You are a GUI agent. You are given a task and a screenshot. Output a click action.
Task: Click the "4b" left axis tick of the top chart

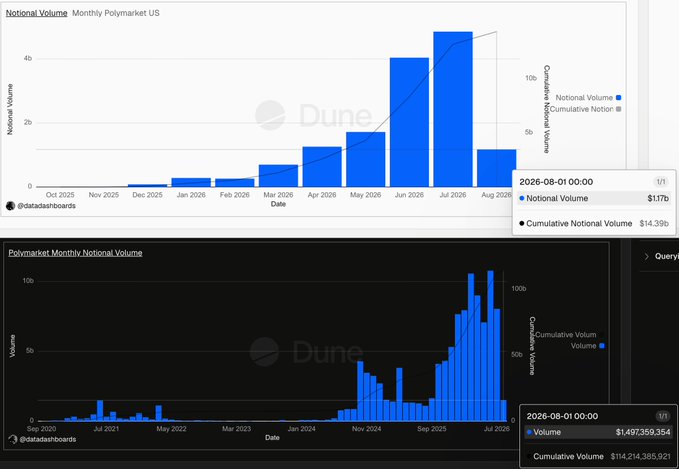28,58
